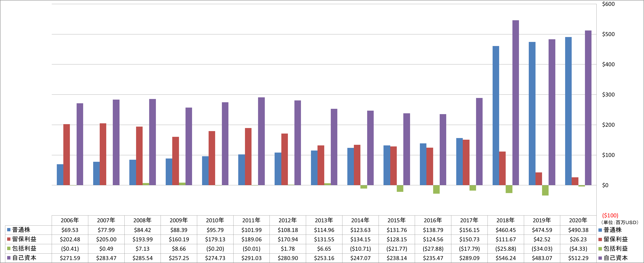Image resolution: width=644 pixels, height=263 pixels.
Task: Select the 2019年 column header
Action: pyautogui.click(x=542, y=220)
